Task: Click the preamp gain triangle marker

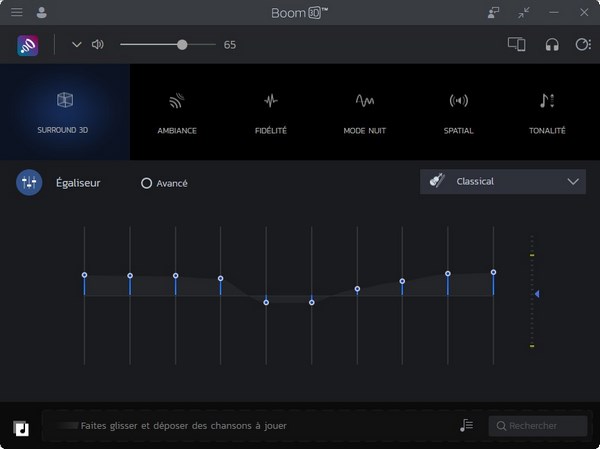Action: (537, 294)
